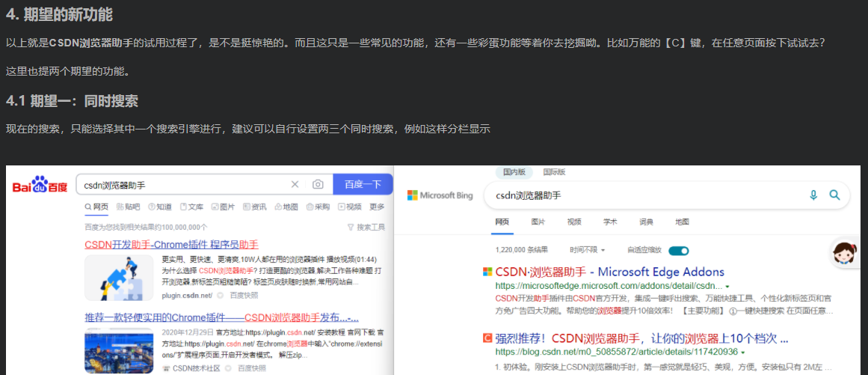Image resolution: width=868 pixels, height=375 pixels.
Task: Open Baidu camera image search icon
Action: point(318,184)
